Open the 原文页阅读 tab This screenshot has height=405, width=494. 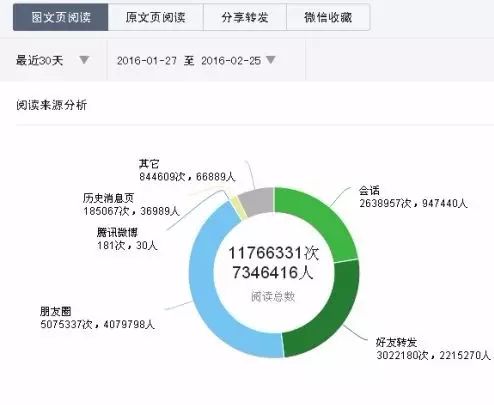click(156, 17)
